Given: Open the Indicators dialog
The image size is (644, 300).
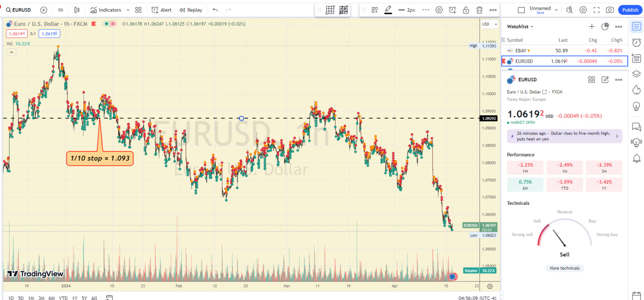Looking at the screenshot, I should tap(106, 10).
